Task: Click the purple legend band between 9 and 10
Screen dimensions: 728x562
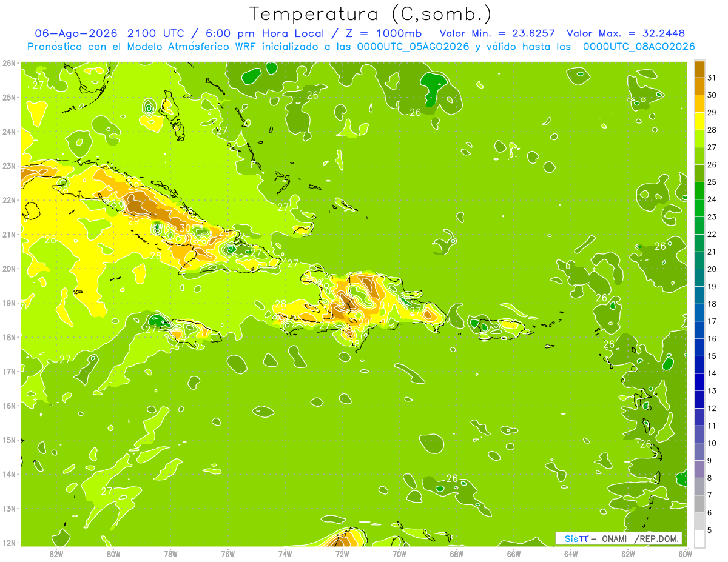Action: (x=699, y=452)
